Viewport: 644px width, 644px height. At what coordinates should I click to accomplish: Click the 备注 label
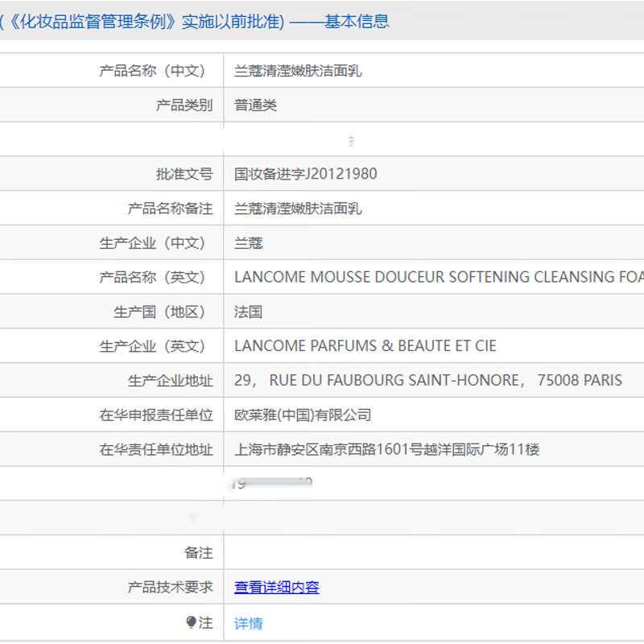coord(198,553)
